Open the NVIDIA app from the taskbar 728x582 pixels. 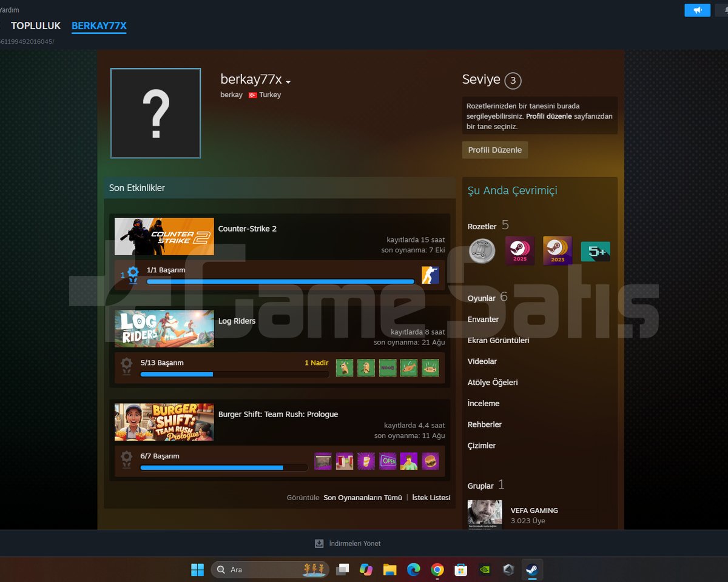485,569
